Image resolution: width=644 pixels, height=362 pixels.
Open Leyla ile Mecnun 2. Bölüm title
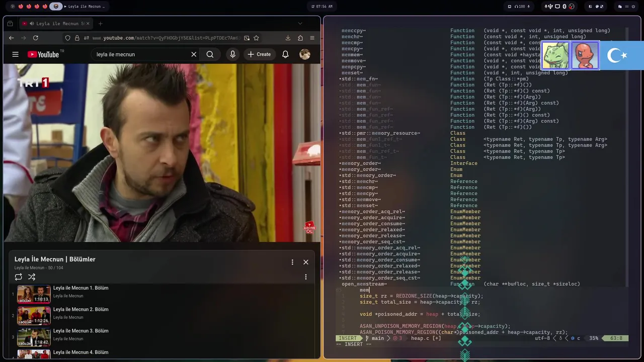pyautogui.click(x=80, y=310)
